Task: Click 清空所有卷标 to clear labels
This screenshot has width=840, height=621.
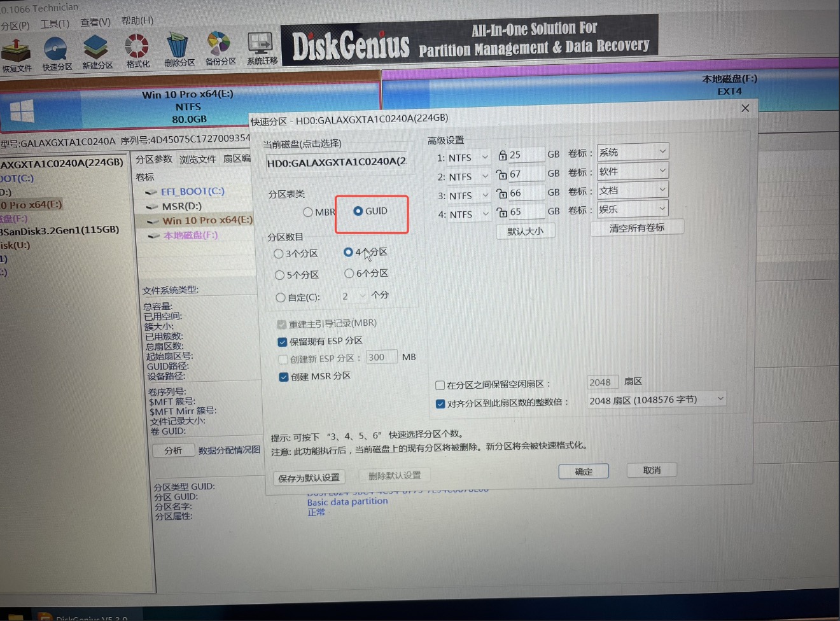Action: coord(636,227)
